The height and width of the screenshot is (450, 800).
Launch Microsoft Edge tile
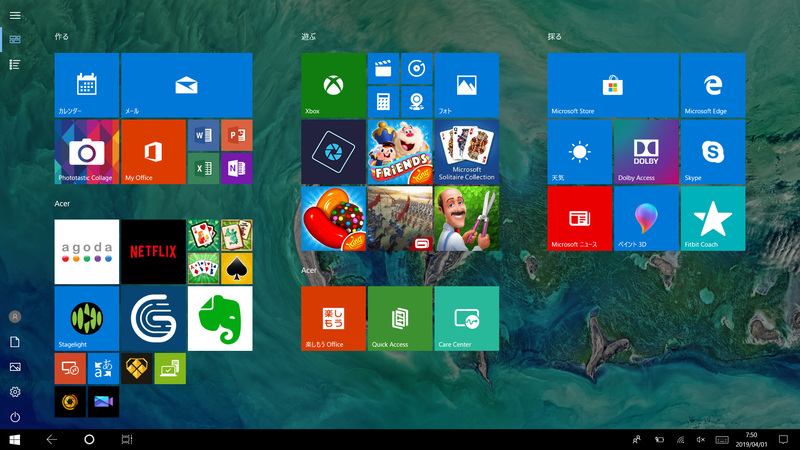click(x=713, y=85)
